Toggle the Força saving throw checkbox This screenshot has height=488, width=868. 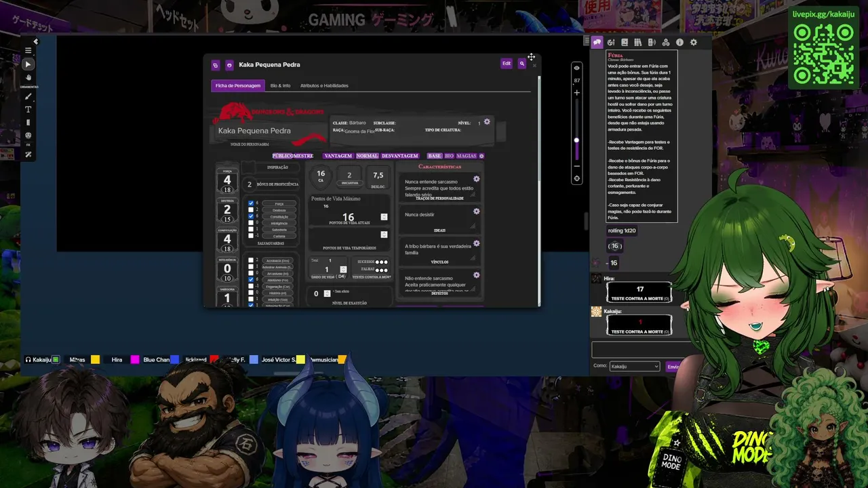coord(251,203)
